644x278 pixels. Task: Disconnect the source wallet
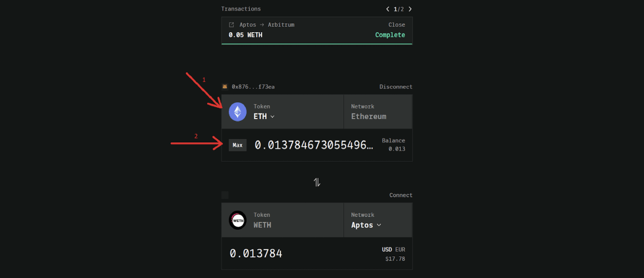pyautogui.click(x=396, y=87)
